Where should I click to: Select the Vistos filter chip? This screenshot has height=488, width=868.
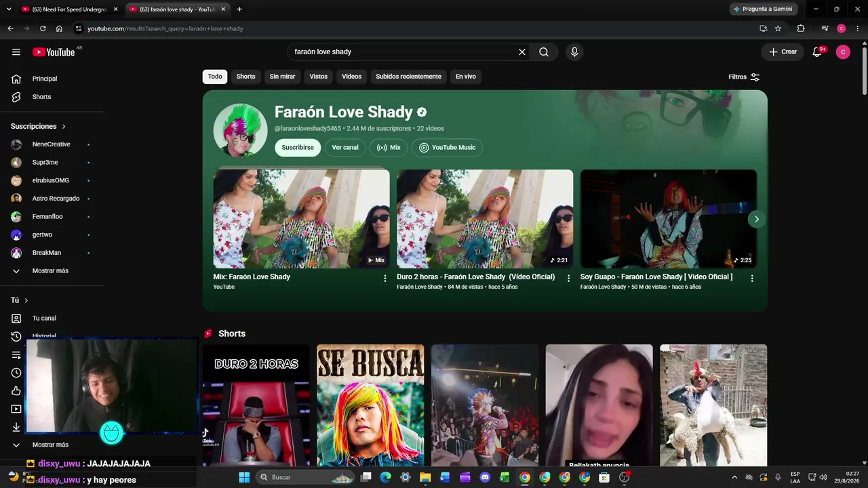319,77
